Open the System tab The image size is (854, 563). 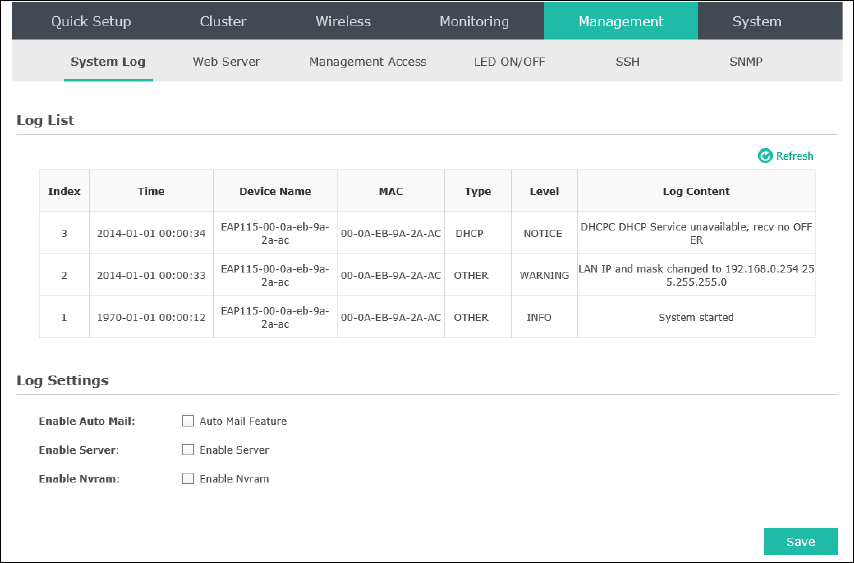(757, 21)
